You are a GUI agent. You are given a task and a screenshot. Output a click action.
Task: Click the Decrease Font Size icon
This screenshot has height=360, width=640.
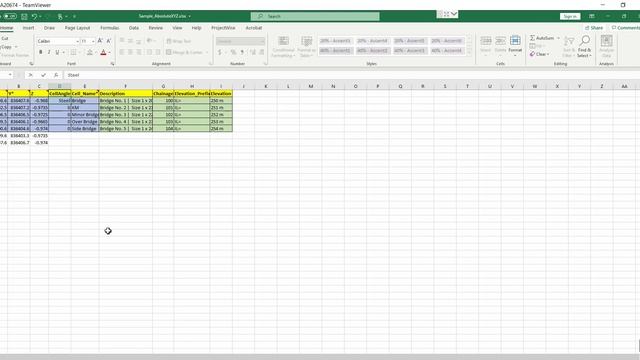point(109,41)
